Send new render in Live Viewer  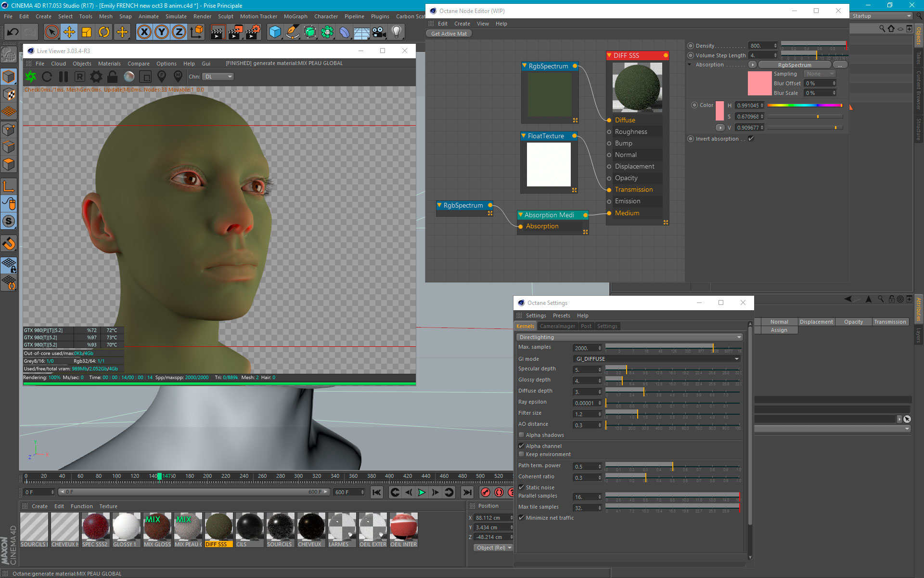[31, 77]
